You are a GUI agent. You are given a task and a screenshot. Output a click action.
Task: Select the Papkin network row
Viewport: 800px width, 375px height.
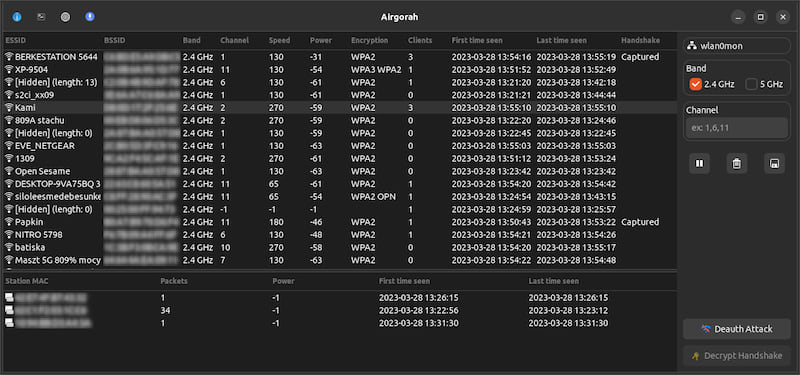pos(339,222)
